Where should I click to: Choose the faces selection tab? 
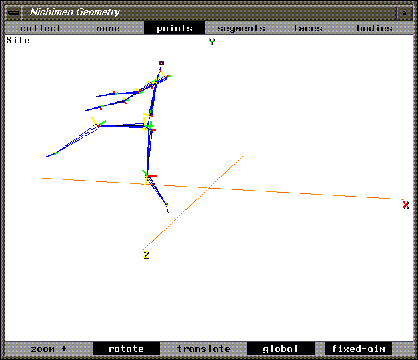[308, 28]
